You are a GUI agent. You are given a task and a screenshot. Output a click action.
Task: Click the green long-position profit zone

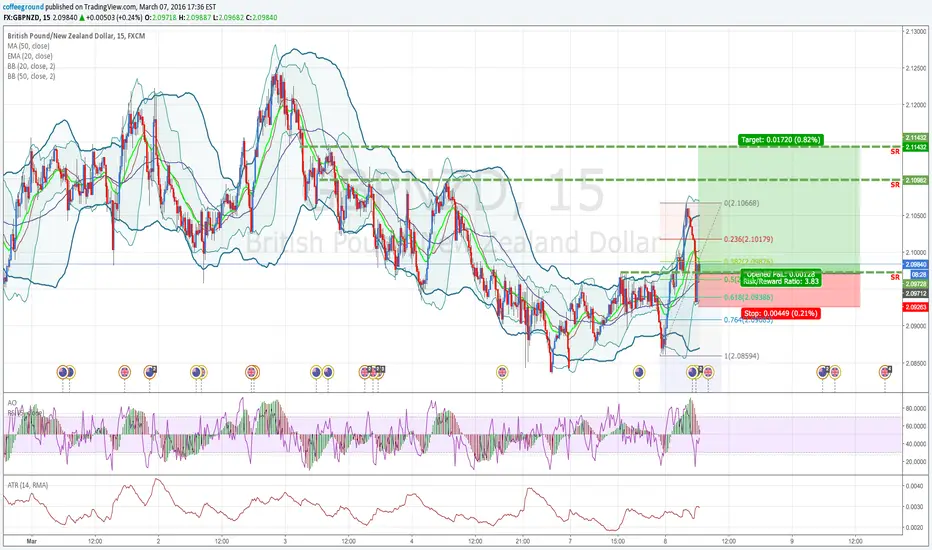click(779, 208)
